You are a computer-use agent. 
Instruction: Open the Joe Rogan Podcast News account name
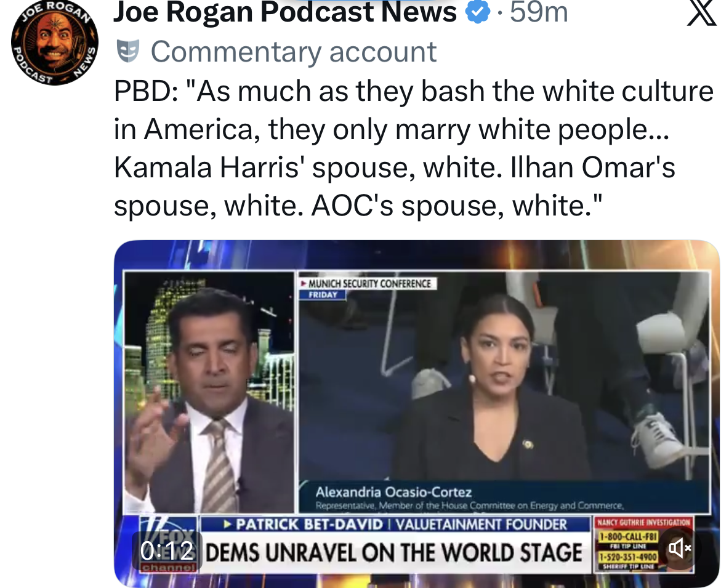[285, 12]
